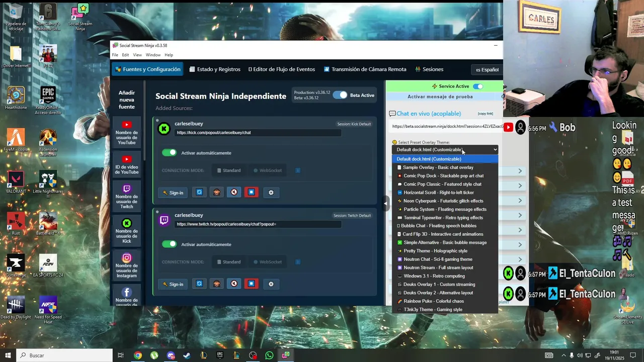The image size is (644, 362).
Task: Select Standard connection mode for the Kick source
Action: 229,170
